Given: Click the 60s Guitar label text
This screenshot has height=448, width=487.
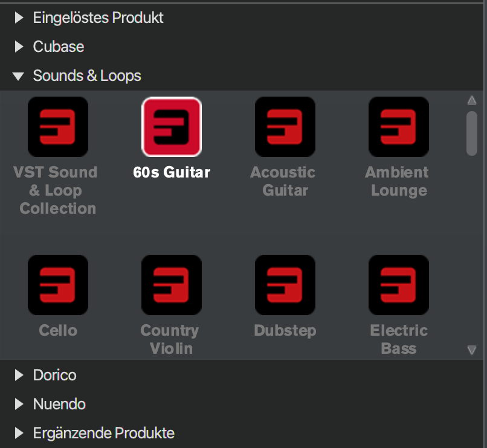Looking at the screenshot, I should pyautogui.click(x=172, y=172).
